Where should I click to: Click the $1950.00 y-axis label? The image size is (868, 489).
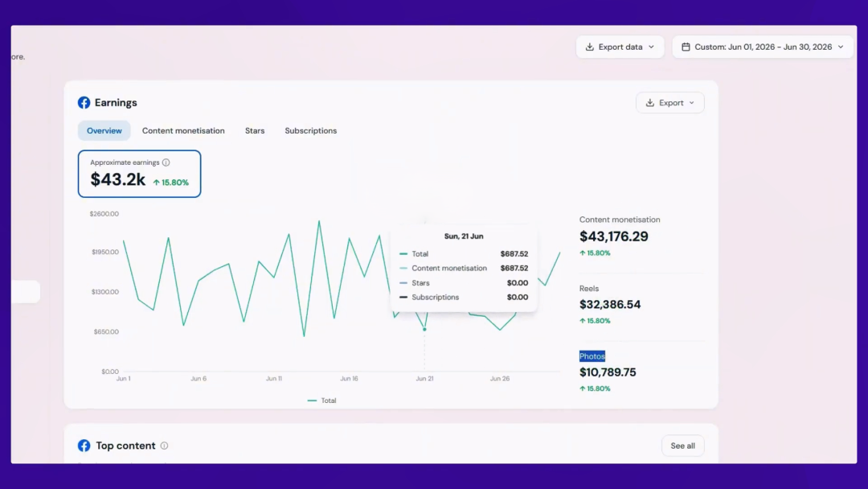(105, 252)
